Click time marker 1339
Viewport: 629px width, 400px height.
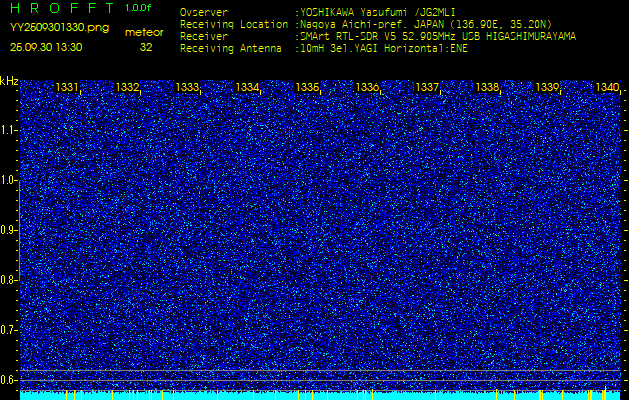point(548,87)
